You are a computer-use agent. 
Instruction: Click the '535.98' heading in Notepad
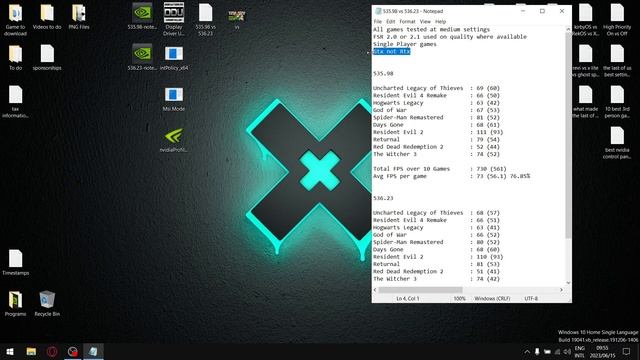(x=383, y=73)
